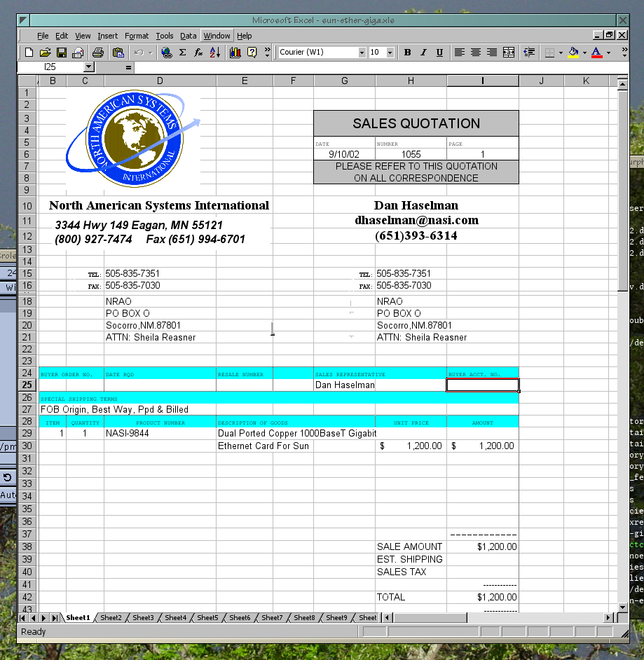The image size is (644, 660).
Task: Open the Office Assistant help icon
Action: click(x=252, y=52)
